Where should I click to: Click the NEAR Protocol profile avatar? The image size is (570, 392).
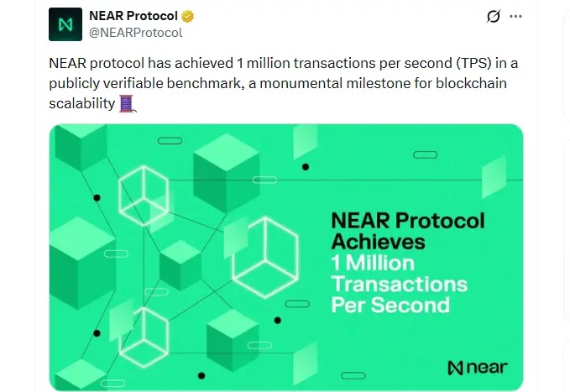click(66, 24)
